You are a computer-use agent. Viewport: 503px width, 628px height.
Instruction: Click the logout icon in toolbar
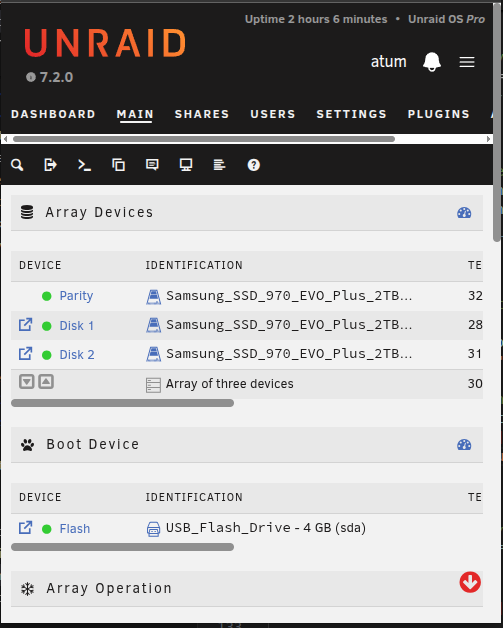coord(50,165)
